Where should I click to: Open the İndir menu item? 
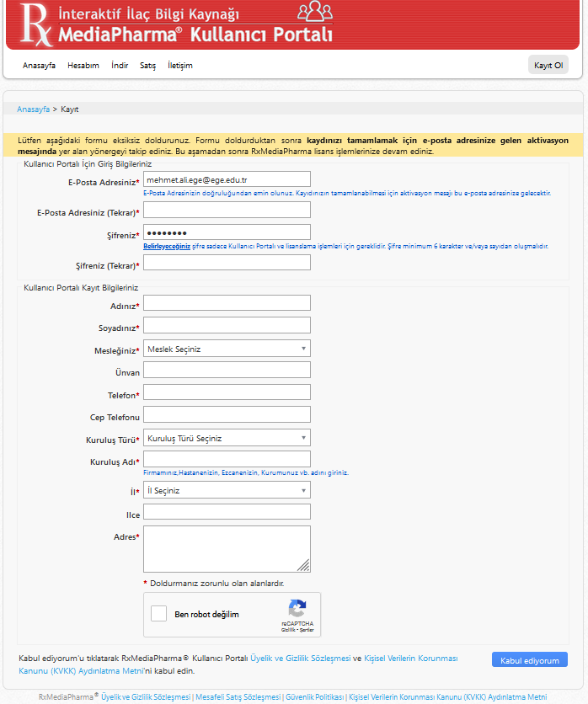point(120,66)
